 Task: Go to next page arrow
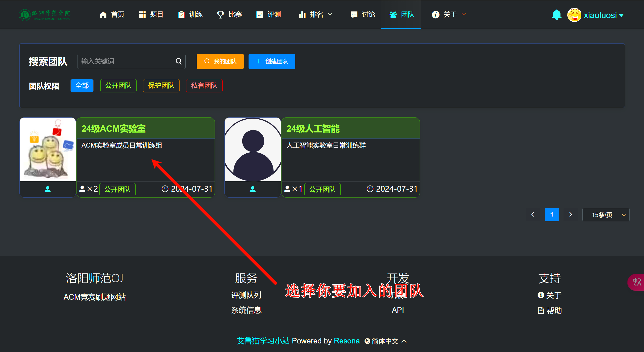pyautogui.click(x=571, y=215)
